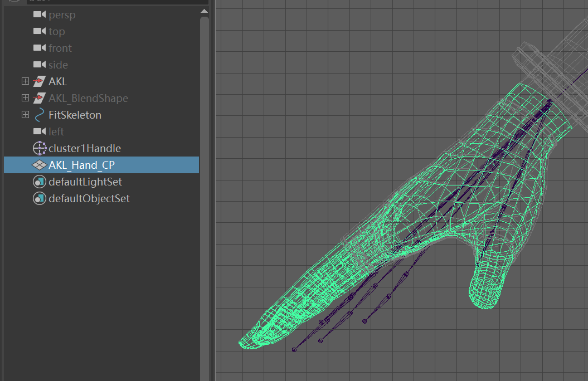Expand the AKL_BlendShape node

25,98
